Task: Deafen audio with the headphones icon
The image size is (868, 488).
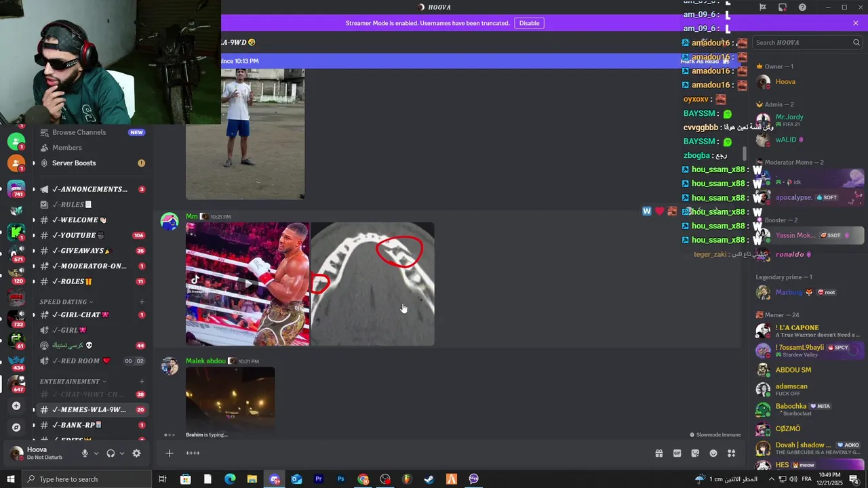Action: (111, 453)
